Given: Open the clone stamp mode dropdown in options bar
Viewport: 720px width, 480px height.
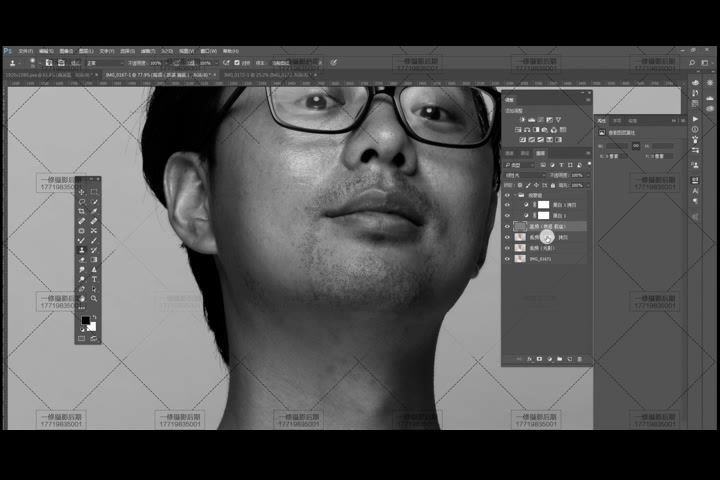Looking at the screenshot, I should click(105, 63).
